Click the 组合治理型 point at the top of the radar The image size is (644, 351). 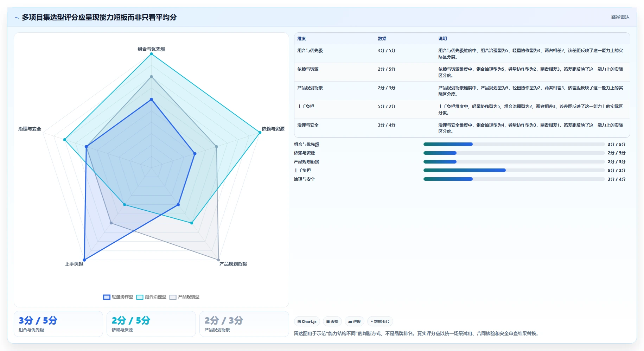click(x=151, y=54)
